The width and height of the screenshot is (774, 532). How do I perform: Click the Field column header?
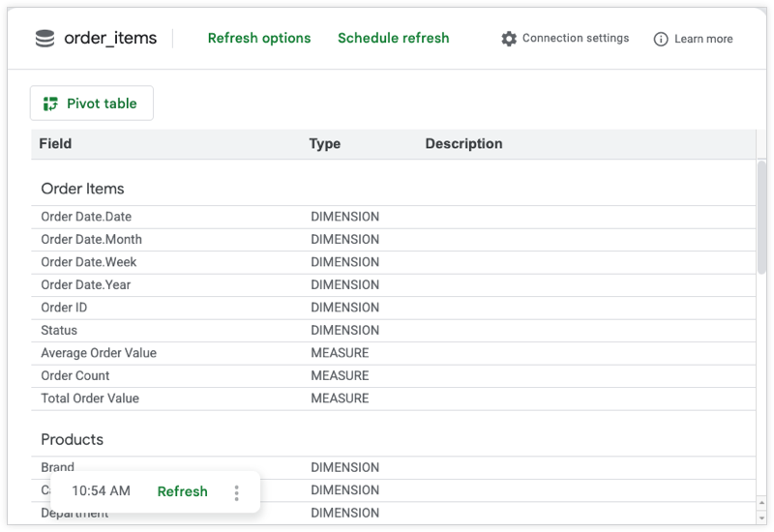click(x=55, y=144)
